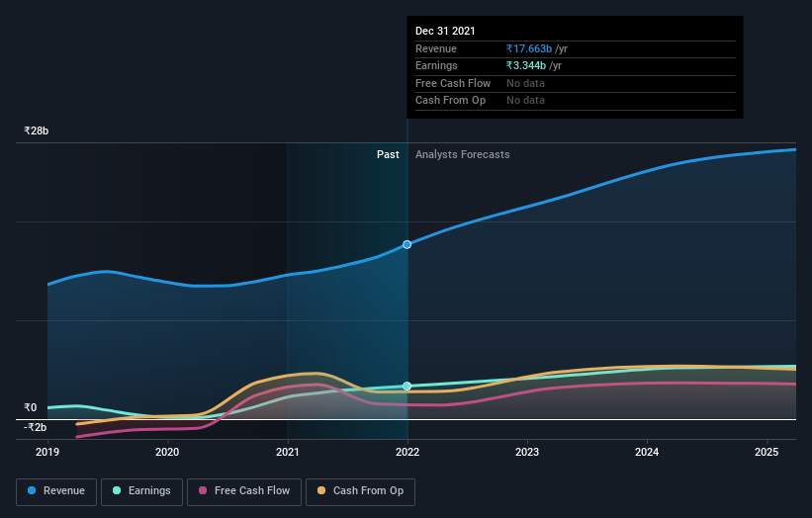The image size is (812, 518).
Task: Click the tooltip Earnings row label
Action: (436, 65)
